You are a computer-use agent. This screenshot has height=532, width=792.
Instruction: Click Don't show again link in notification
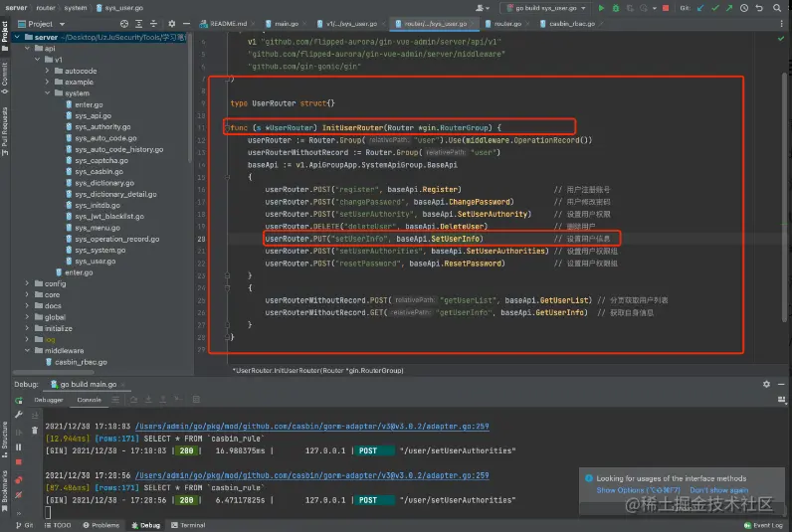click(x=718, y=490)
